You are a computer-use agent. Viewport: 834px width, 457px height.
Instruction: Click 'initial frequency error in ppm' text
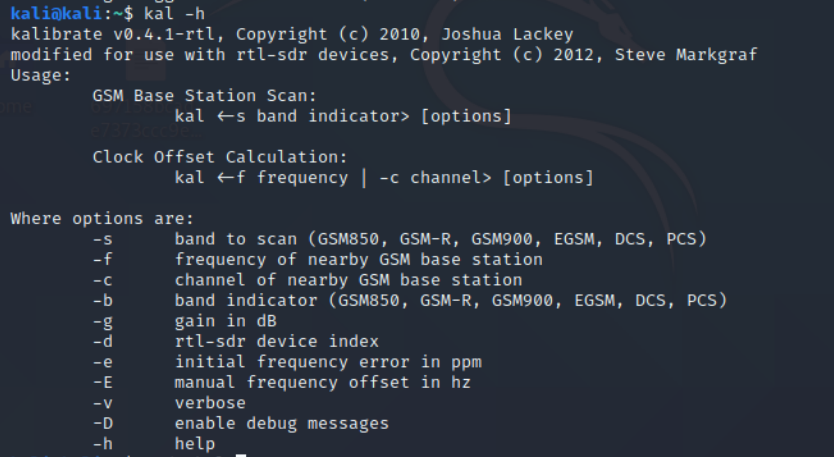point(328,362)
